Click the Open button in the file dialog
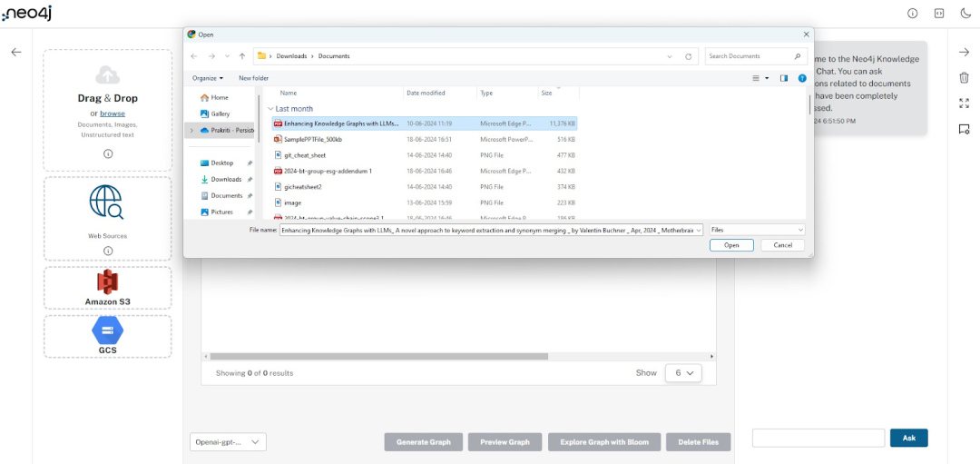980x464 pixels. 731,245
